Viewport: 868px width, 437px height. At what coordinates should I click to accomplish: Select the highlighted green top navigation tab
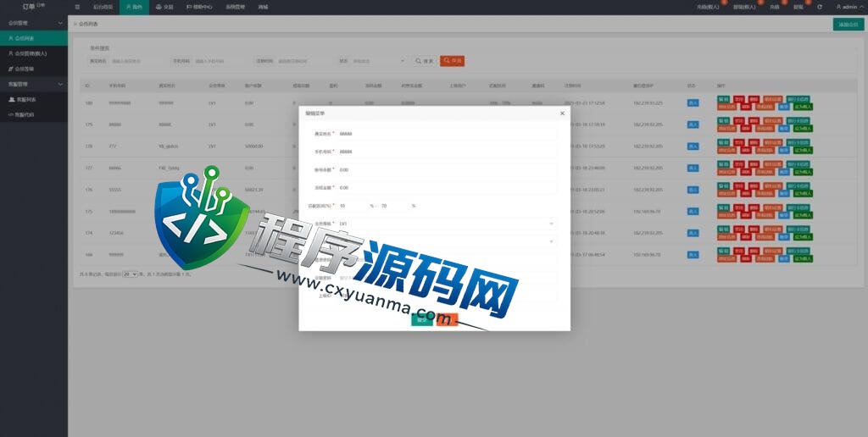(x=134, y=7)
